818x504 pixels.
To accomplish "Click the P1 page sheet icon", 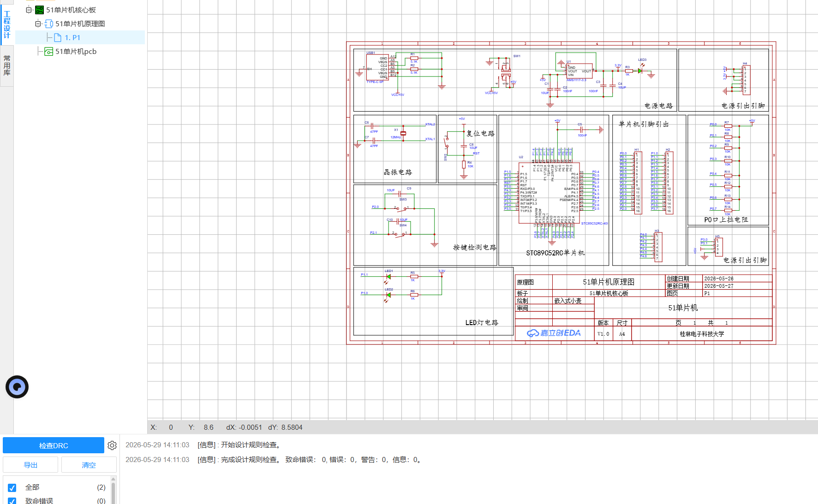I will pos(58,37).
